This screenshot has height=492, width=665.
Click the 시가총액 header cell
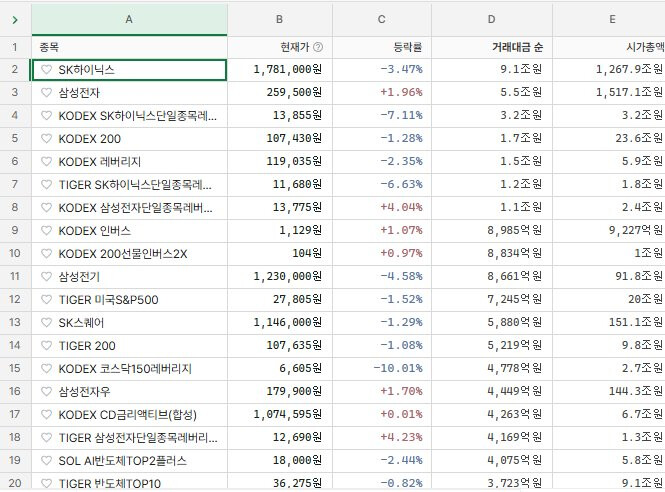coord(609,47)
